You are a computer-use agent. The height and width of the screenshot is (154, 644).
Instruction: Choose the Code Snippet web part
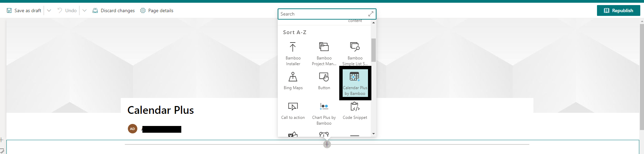pos(355,111)
